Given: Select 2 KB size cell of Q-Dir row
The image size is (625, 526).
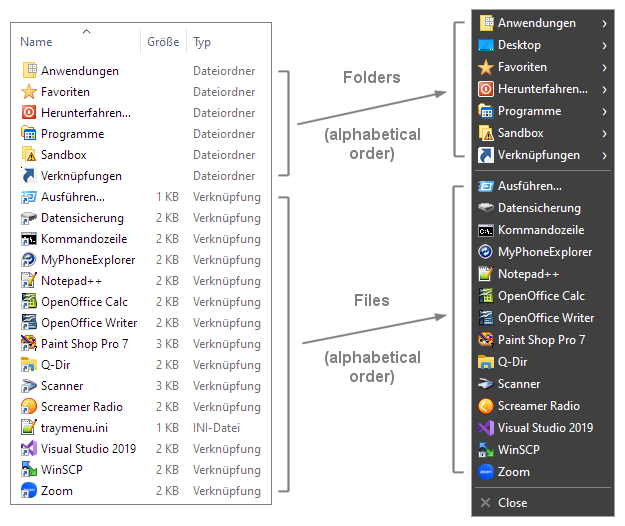Looking at the screenshot, I should 167,365.
